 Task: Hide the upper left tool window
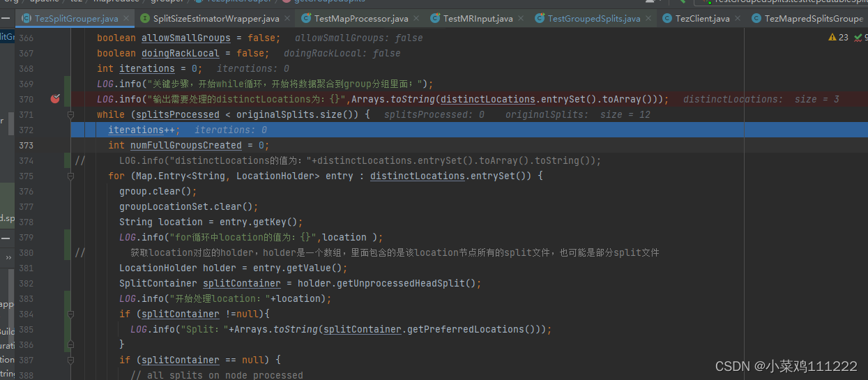[4, 18]
